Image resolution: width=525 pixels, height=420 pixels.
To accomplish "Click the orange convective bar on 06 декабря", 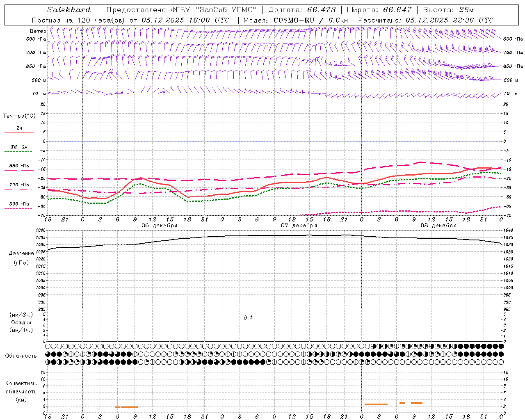I will [126, 407].
